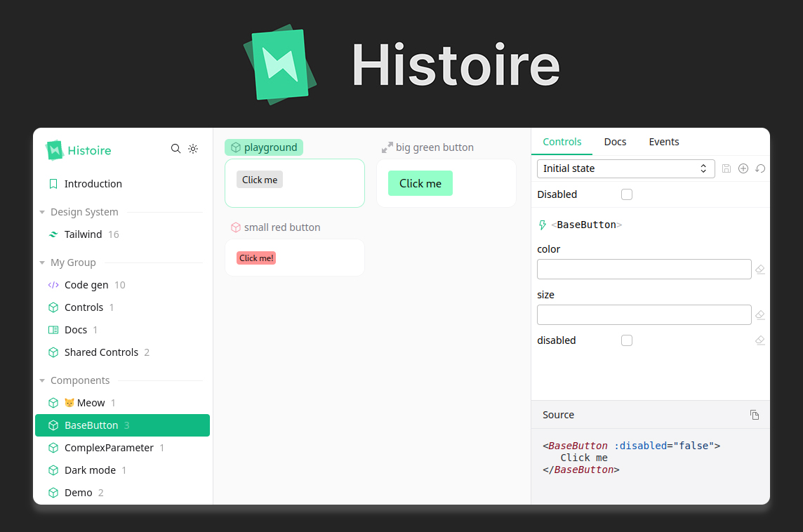Focus the size input field
803x532 pixels.
point(644,315)
